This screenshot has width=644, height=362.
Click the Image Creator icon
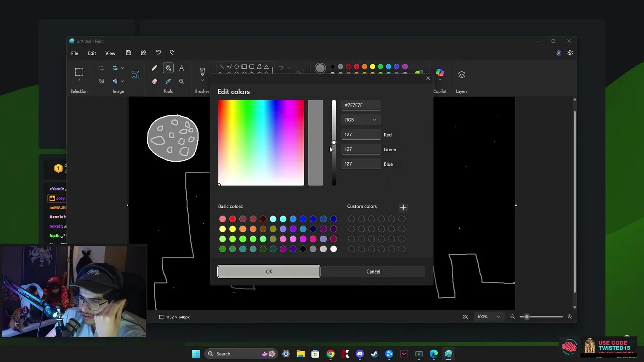pos(135,75)
